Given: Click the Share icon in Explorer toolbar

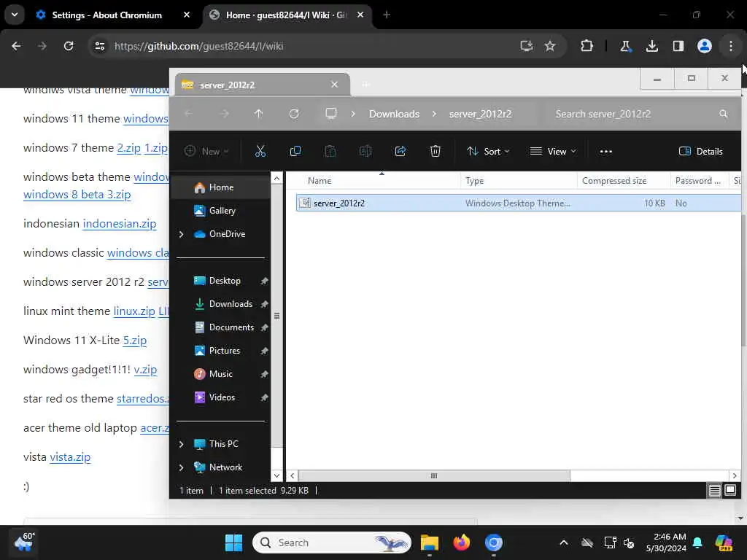Looking at the screenshot, I should tap(400, 152).
